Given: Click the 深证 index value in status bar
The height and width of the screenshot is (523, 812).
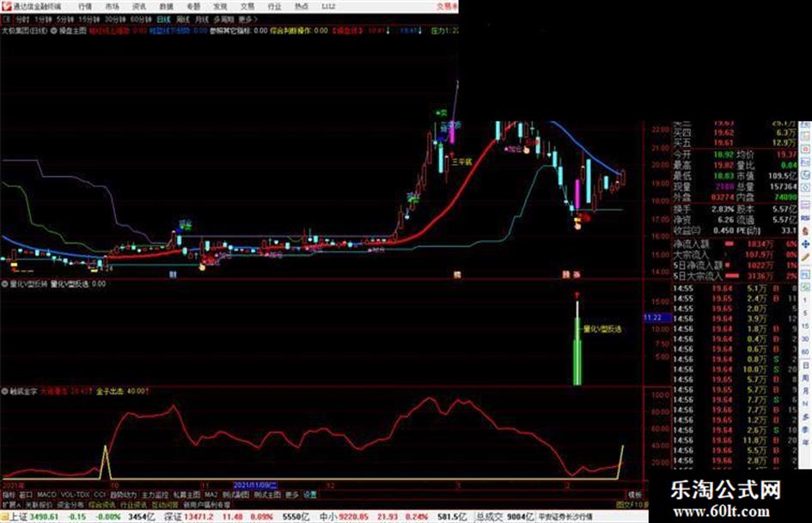Looking at the screenshot, I should click(198, 517).
